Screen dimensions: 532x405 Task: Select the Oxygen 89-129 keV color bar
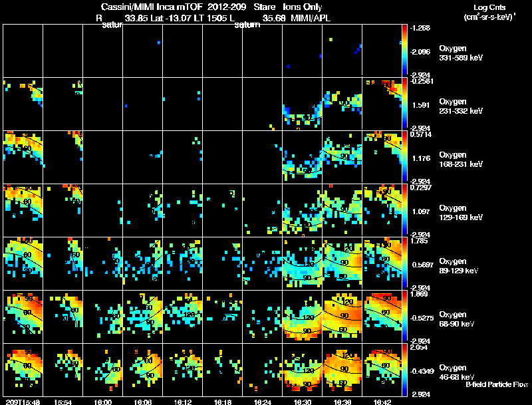coord(404,263)
